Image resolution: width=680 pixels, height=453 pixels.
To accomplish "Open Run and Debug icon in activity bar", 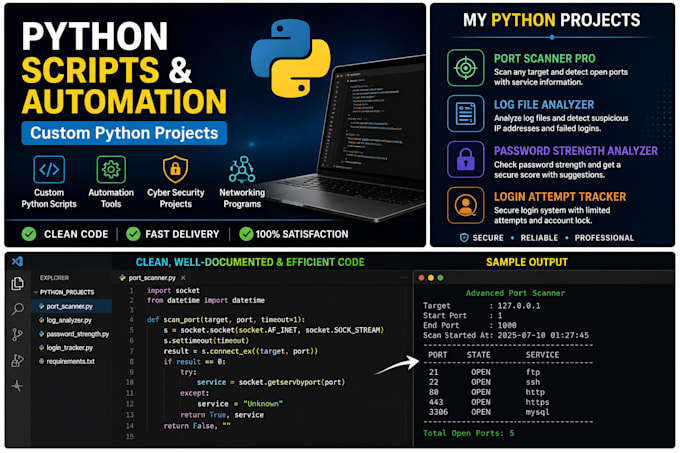I will click(x=17, y=360).
